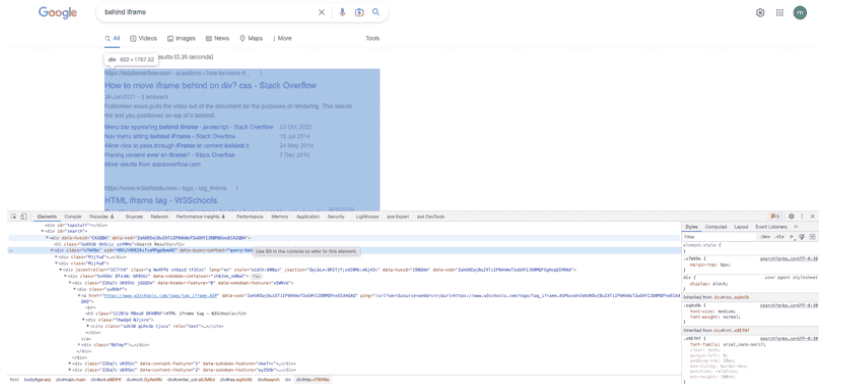Click the Images search filter
The height and width of the screenshot is (391, 843).
tap(181, 38)
